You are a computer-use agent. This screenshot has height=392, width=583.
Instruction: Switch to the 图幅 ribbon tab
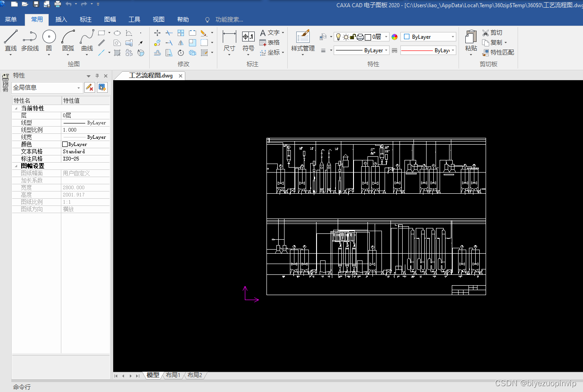pyautogui.click(x=110, y=19)
